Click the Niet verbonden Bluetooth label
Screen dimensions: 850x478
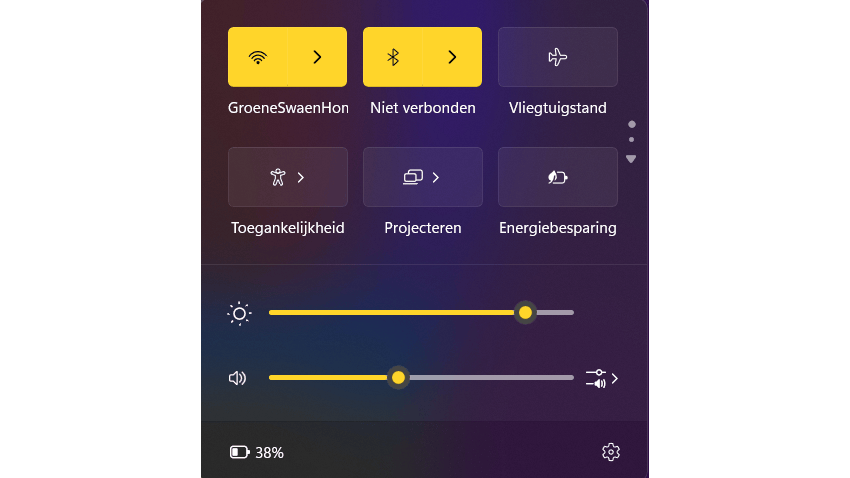[x=422, y=108]
